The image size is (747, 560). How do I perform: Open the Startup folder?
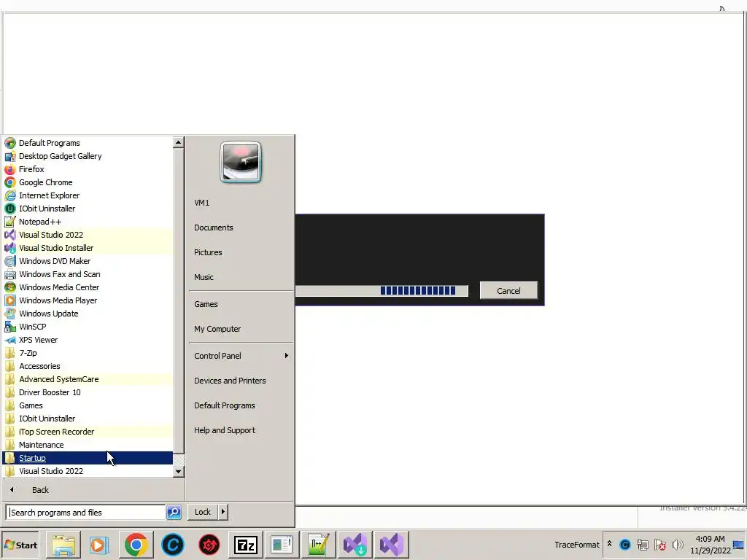pos(88,458)
